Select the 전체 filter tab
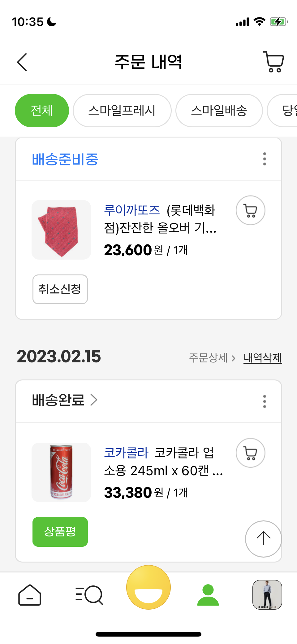 [x=42, y=111]
